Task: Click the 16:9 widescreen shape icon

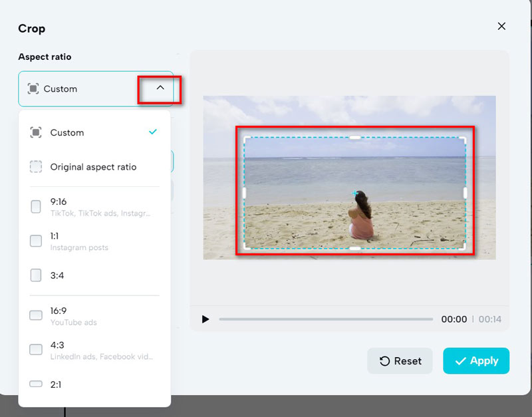Action: [x=36, y=315]
